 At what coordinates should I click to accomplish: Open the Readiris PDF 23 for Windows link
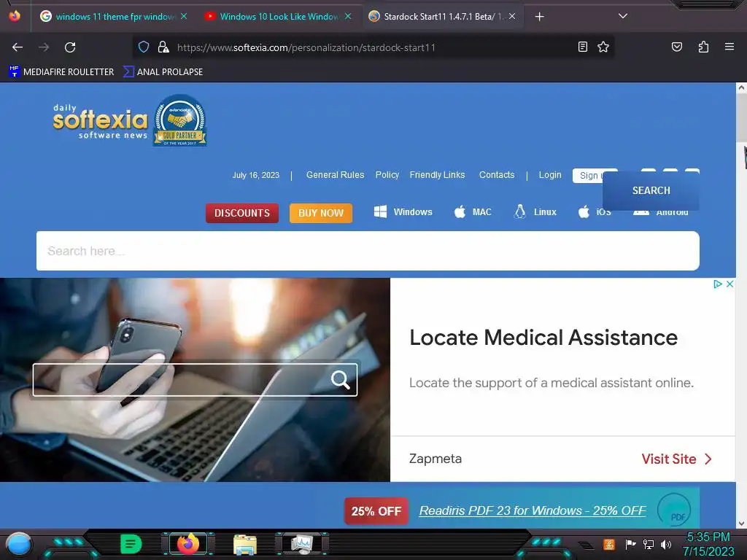(x=533, y=510)
